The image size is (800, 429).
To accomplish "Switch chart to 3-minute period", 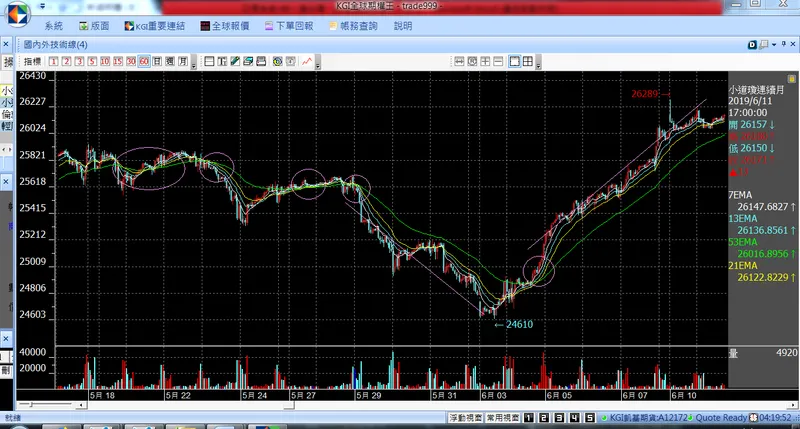I will [x=79, y=62].
